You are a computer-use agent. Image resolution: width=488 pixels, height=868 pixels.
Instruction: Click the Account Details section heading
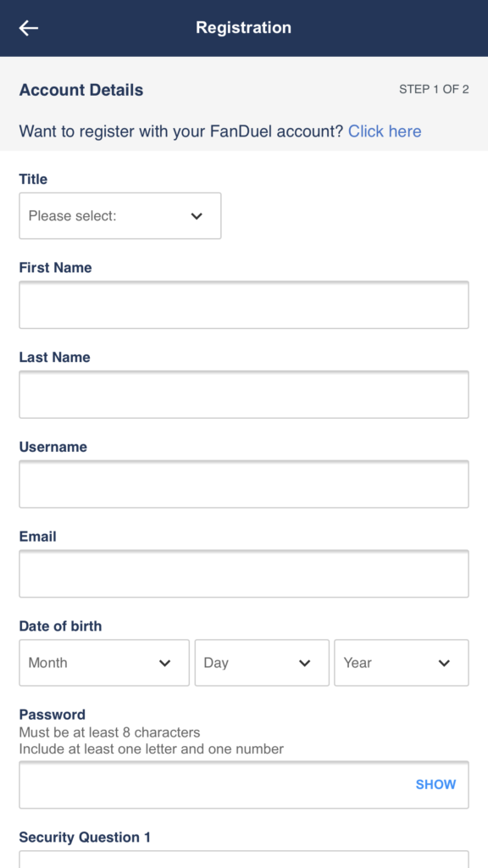[x=80, y=89]
